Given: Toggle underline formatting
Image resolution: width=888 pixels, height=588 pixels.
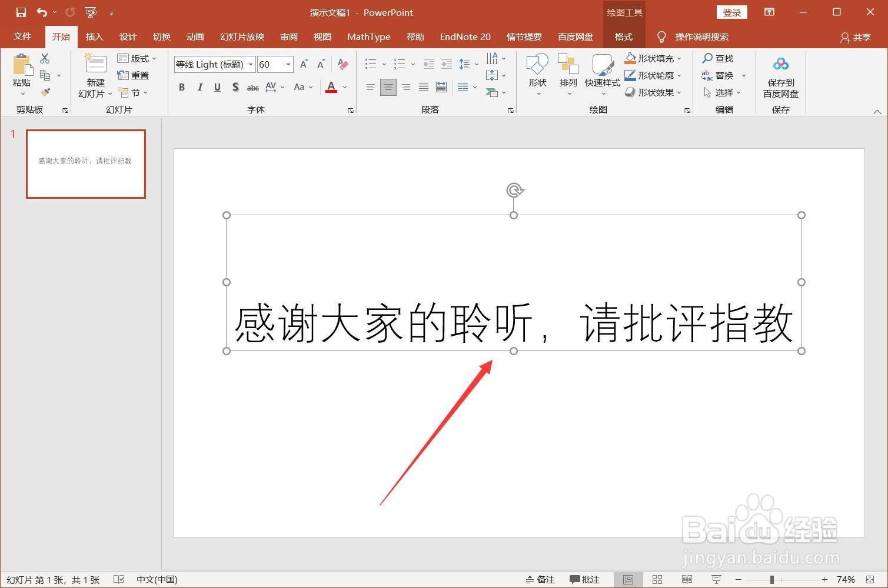Looking at the screenshot, I should pos(217,87).
